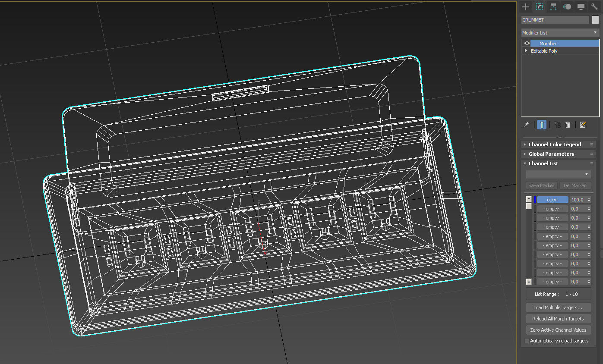Remove modifier with the trash can icon

pyautogui.click(x=568, y=125)
